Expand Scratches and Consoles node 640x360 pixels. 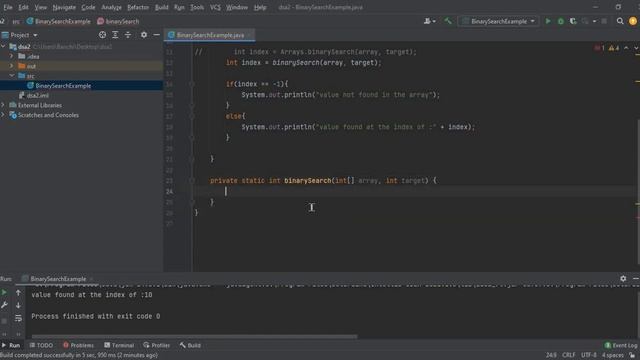click(x=4, y=115)
